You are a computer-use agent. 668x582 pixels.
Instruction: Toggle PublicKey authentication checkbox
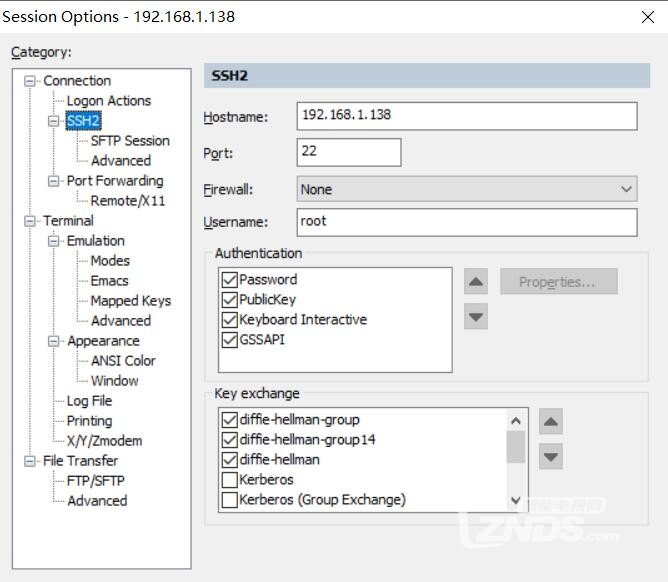pos(230,300)
